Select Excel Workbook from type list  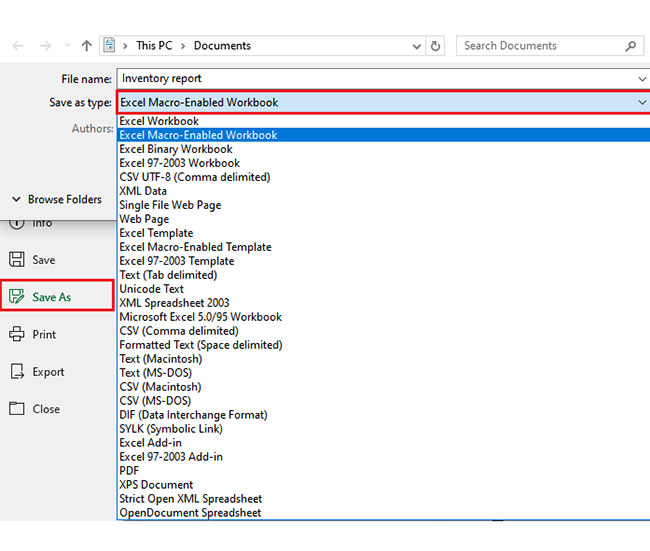pos(159,121)
